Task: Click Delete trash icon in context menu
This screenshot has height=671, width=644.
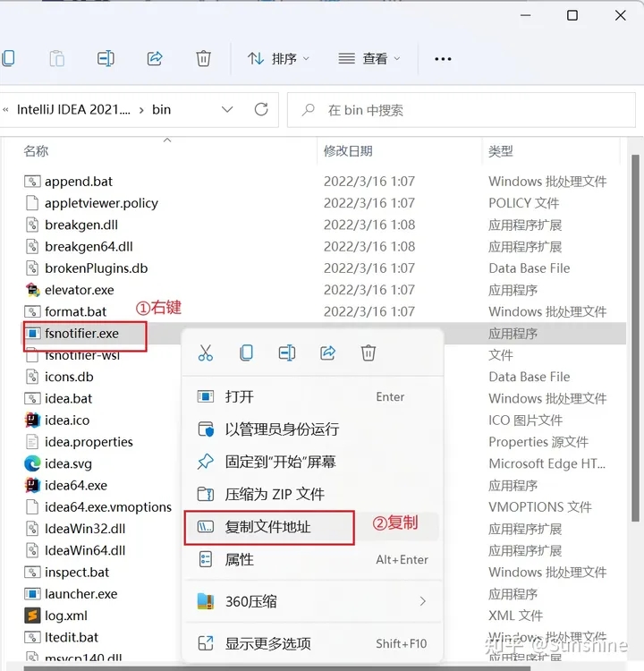Action: coord(369,353)
